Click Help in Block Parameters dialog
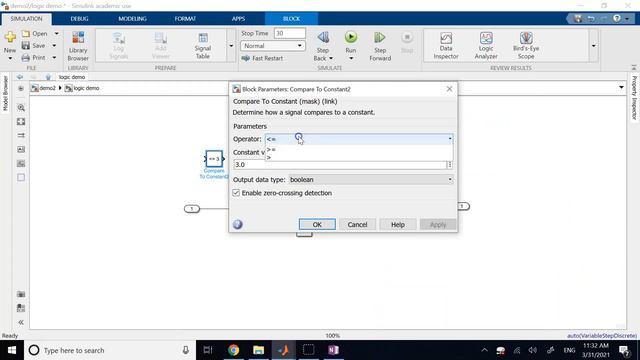 click(398, 224)
